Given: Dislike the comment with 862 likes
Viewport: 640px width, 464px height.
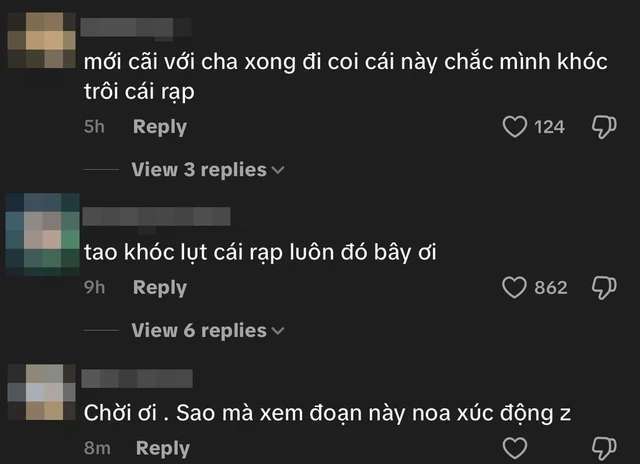Looking at the screenshot, I should [x=604, y=288].
